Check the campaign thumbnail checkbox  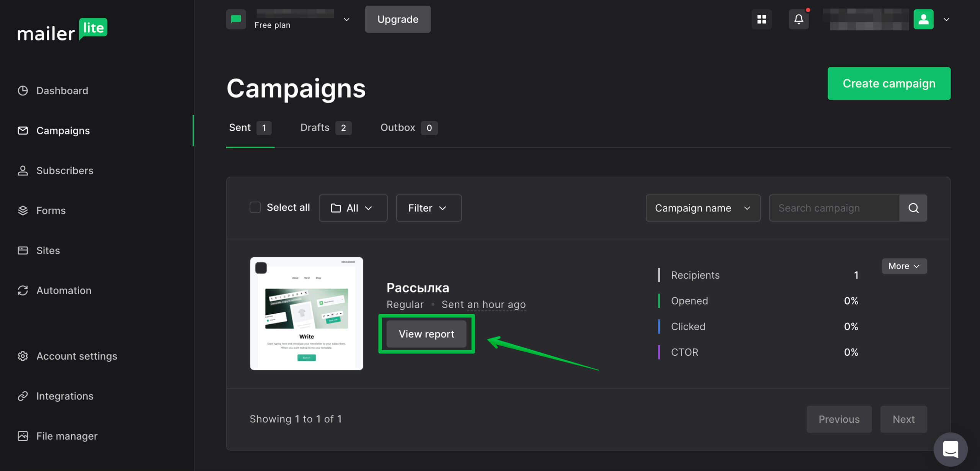(x=261, y=268)
